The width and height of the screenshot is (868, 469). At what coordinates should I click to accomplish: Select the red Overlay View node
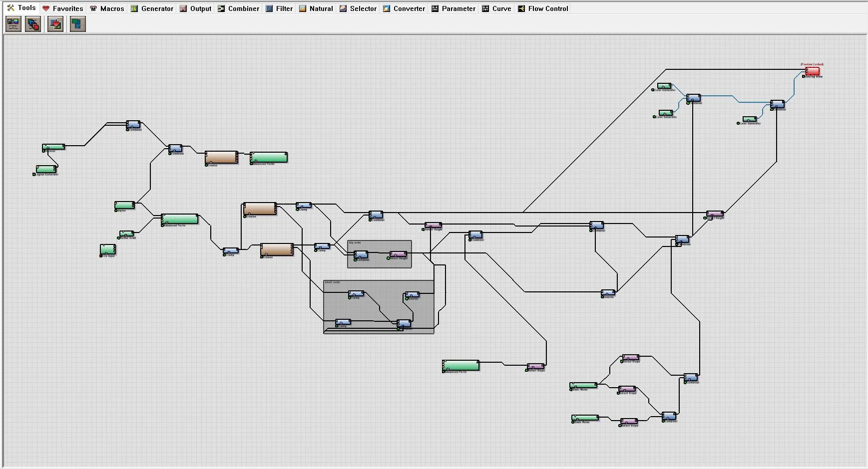(812, 71)
